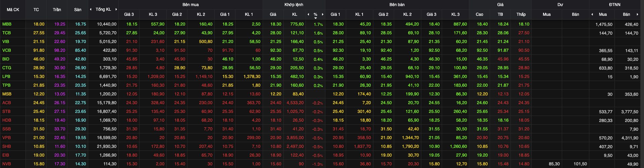The width and height of the screenshot is (644, 168).
Task: Click Giá 1 header under Bên bán
Action: (335, 14)
